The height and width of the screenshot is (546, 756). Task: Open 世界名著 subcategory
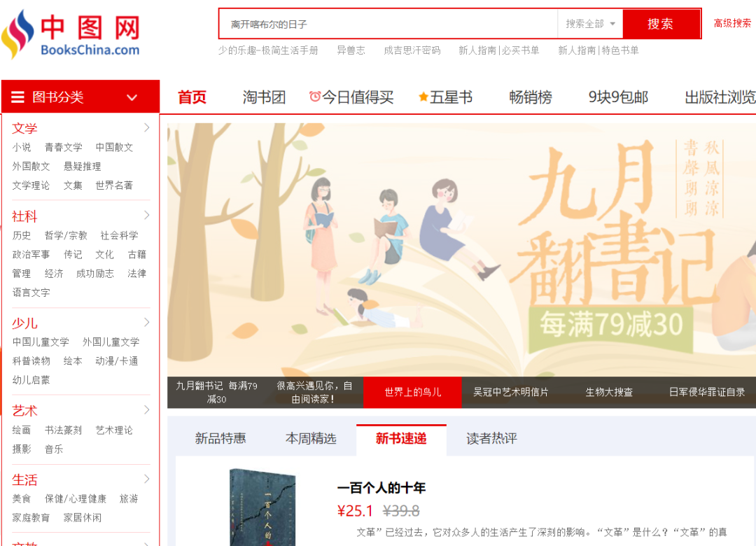point(114,185)
